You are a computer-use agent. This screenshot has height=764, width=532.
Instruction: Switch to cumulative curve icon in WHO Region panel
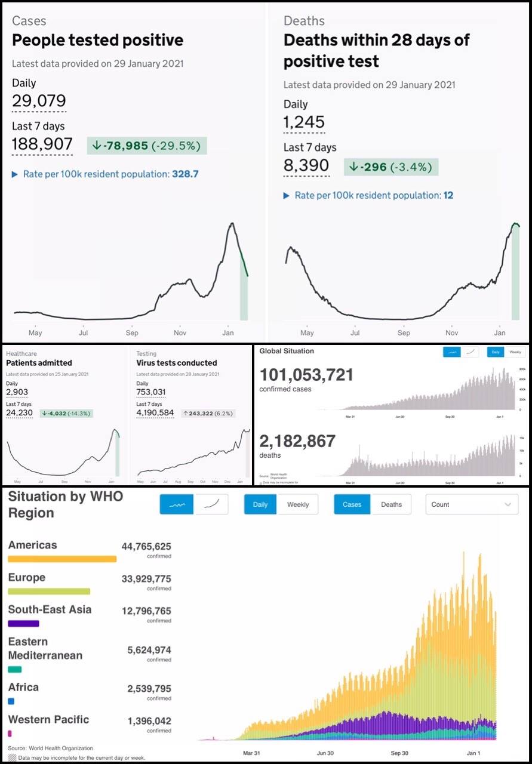pyautogui.click(x=212, y=504)
